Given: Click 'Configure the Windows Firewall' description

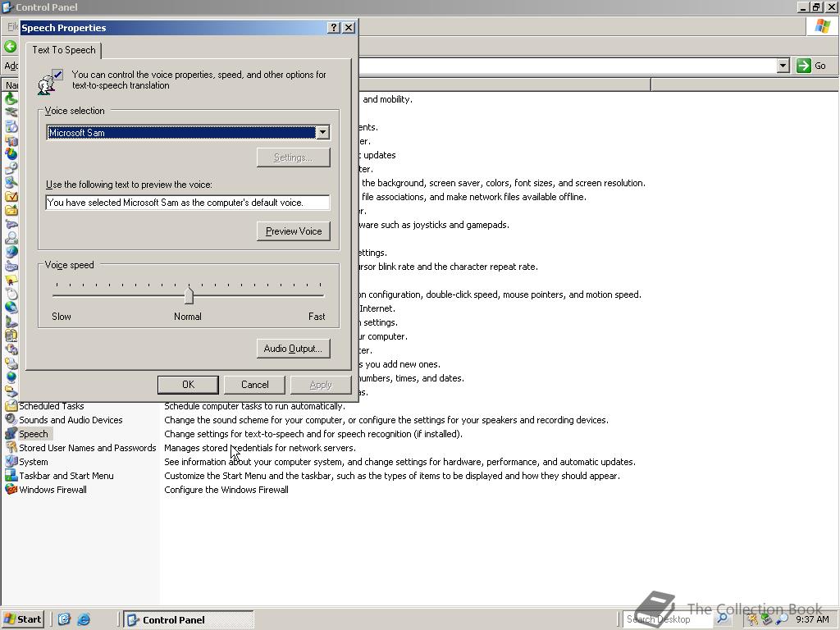Looking at the screenshot, I should tap(226, 490).
